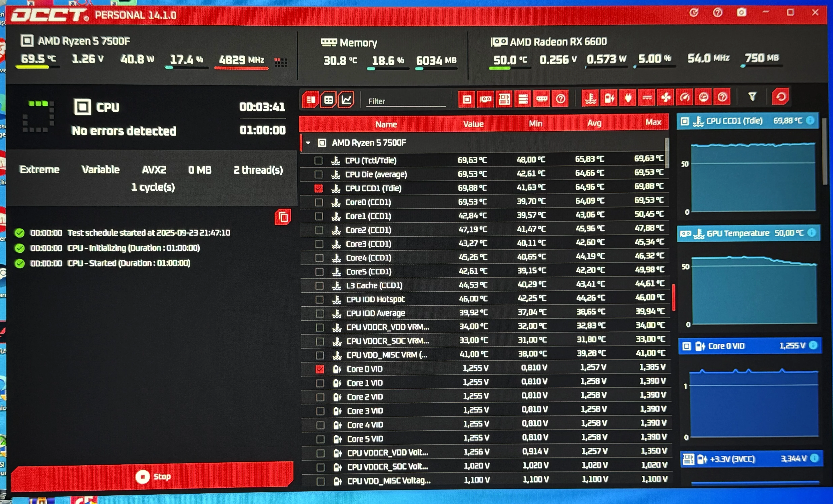This screenshot has width=833, height=504.
Task: Toggle the motherboard sensor filter icon
Action: point(504,99)
